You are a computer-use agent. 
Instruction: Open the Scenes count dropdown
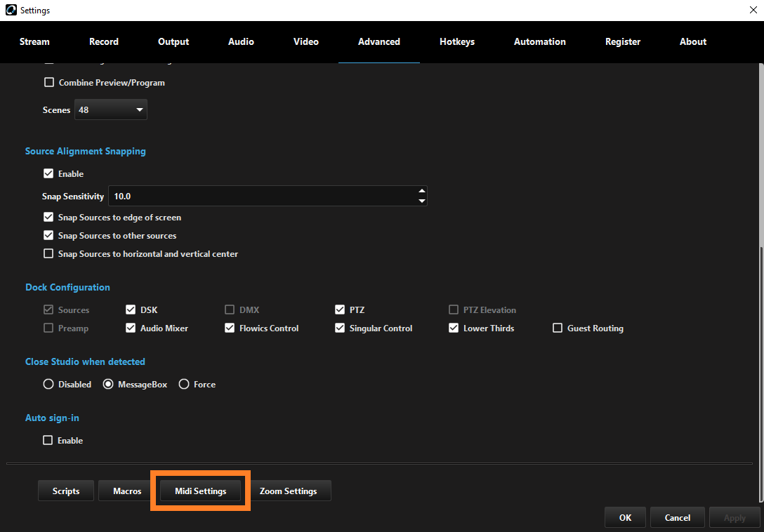pyautogui.click(x=111, y=109)
